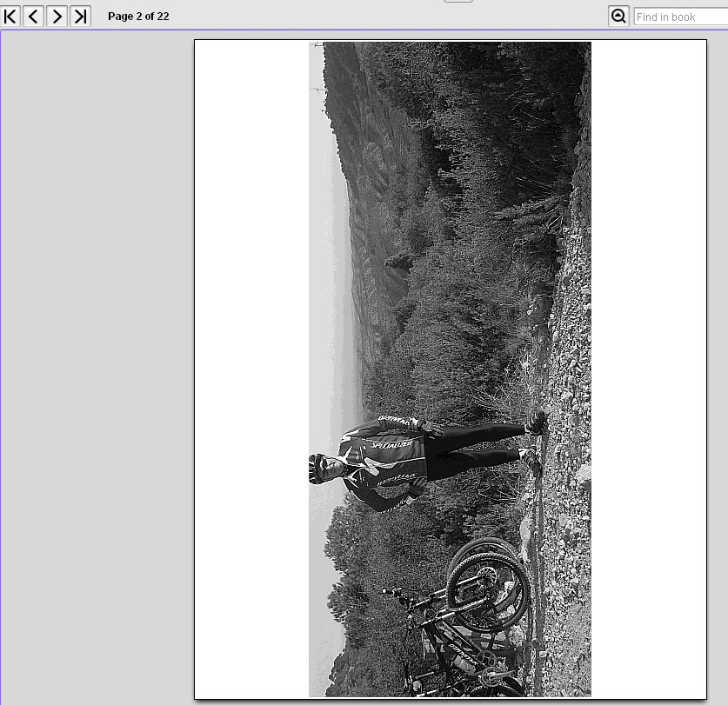This screenshot has height=705, width=728.
Task: Go to the first page
Action: 10,17
